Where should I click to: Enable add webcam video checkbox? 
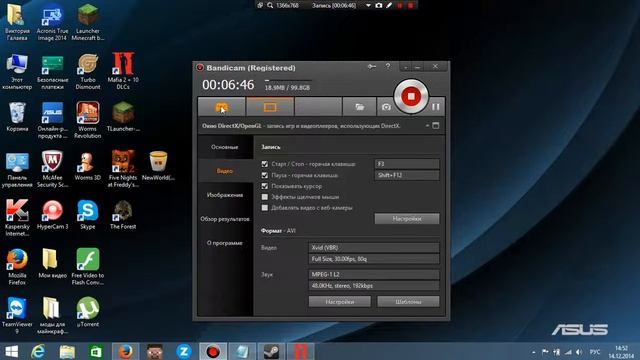tap(264, 208)
